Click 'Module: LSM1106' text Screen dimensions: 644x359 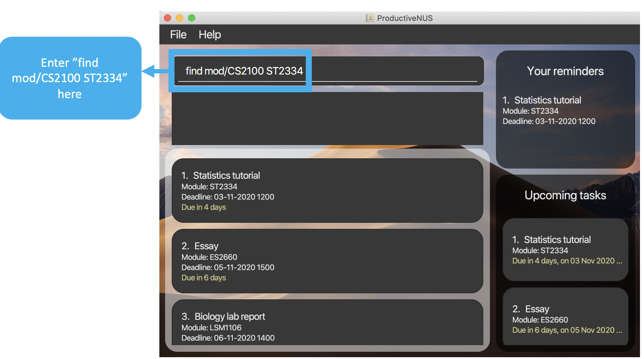click(x=211, y=327)
